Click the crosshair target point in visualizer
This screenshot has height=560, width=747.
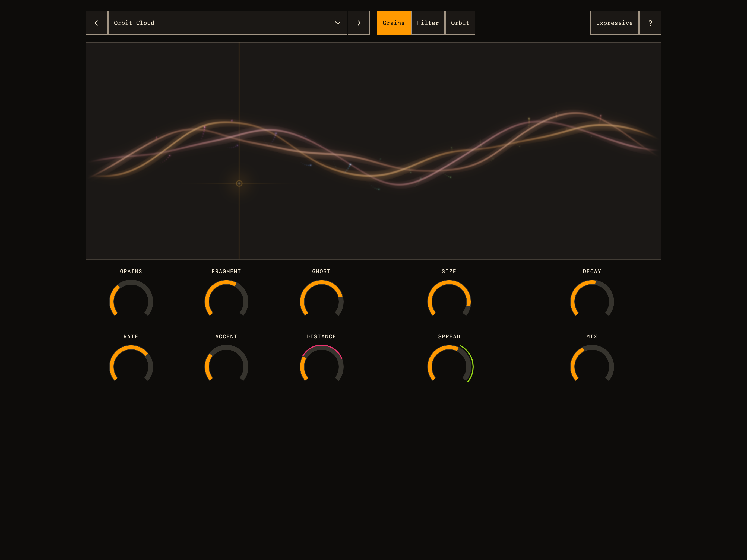(x=239, y=183)
